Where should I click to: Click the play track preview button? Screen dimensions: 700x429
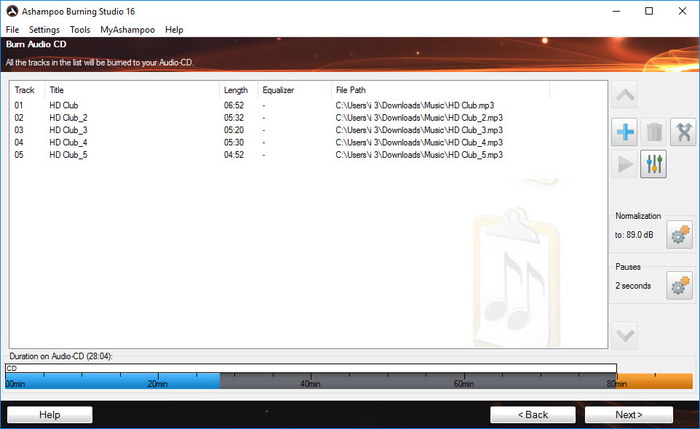point(625,164)
